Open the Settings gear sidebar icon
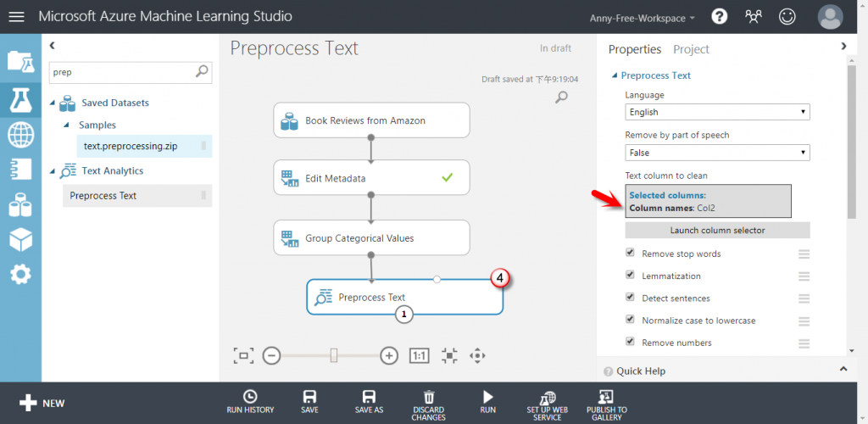Viewport: 868px width, 424px height. tap(21, 274)
